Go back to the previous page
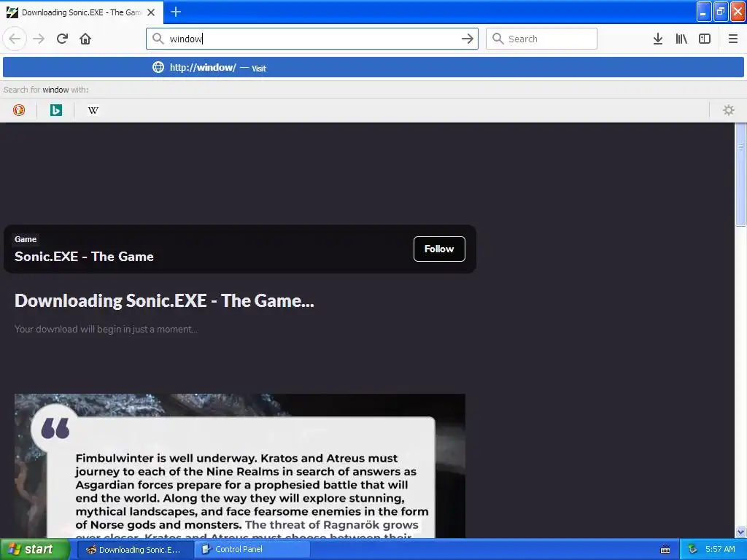The width and height of the screenshot is (747, 560). pyautogui.click(x=15, y=39)
